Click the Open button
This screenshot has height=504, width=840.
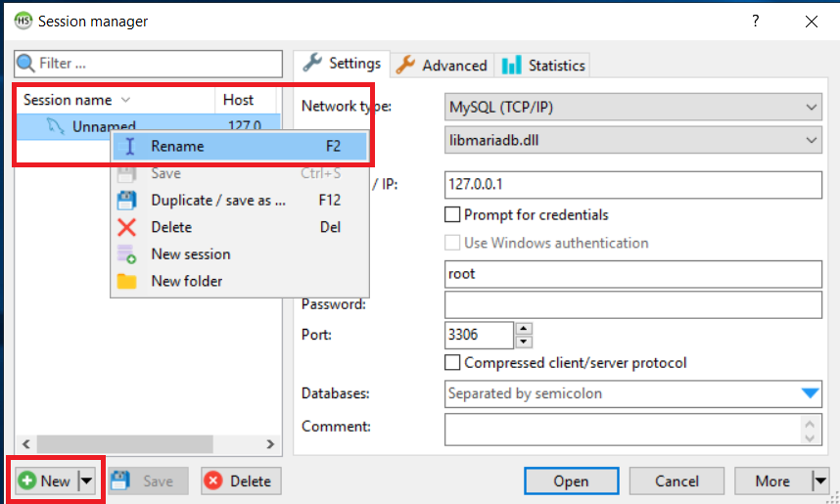pyautogui.click(x=571, y=481)
